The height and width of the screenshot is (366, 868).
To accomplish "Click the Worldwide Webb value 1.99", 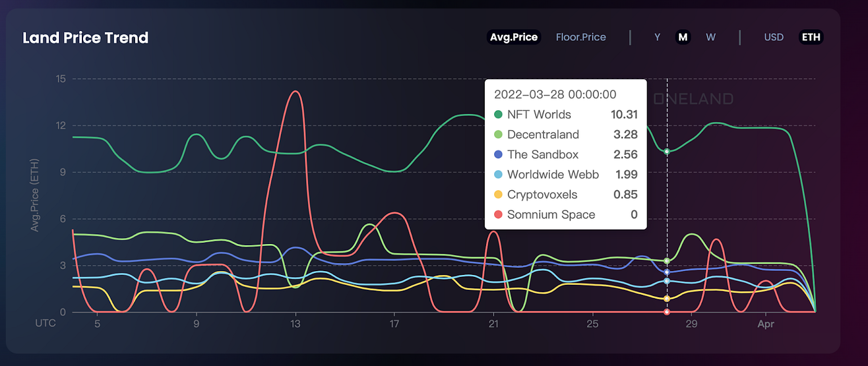I will (626, 175).
